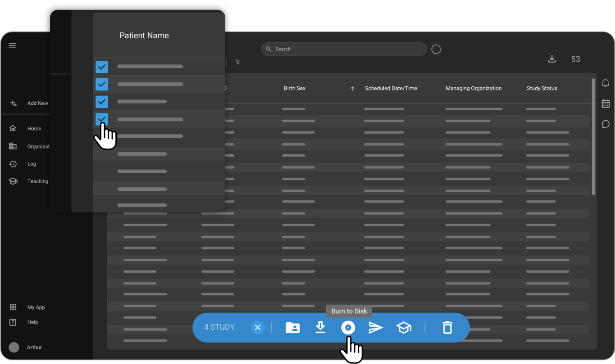This screenshot has width=615, height=364.
Task: Go to Home in sidebar
Action: coord(34,129)
